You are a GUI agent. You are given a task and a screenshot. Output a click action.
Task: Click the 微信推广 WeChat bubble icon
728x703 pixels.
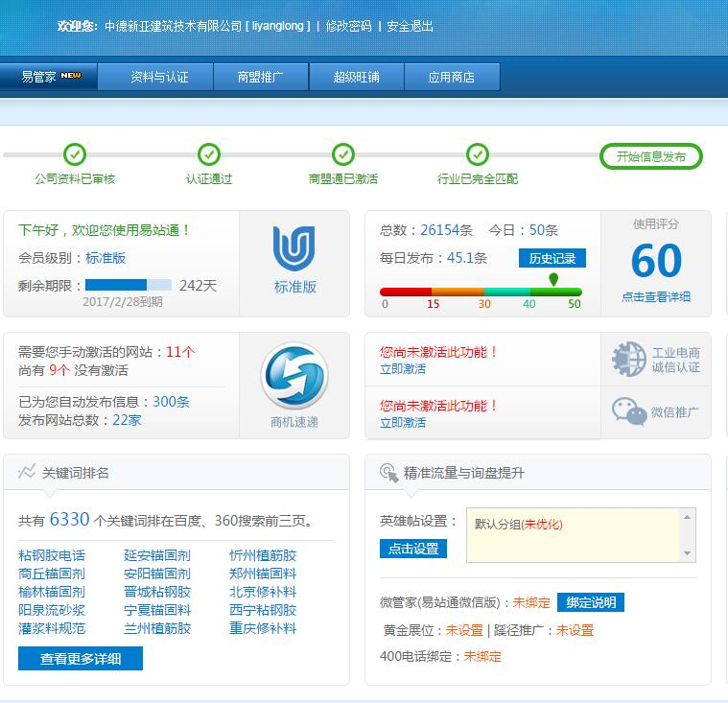pyautogui.click(x=629, y=411)
